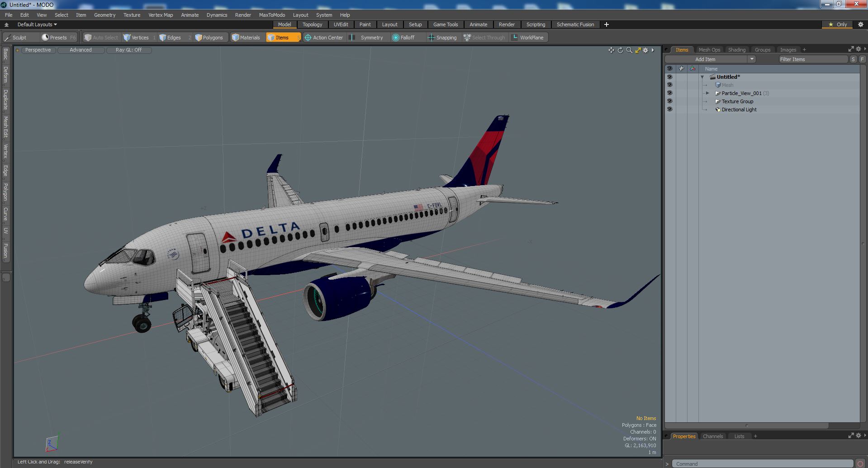The height and width of the screenshot is (468, 868).
Task: Select the Directional Light item
Action: pos(739,110)
